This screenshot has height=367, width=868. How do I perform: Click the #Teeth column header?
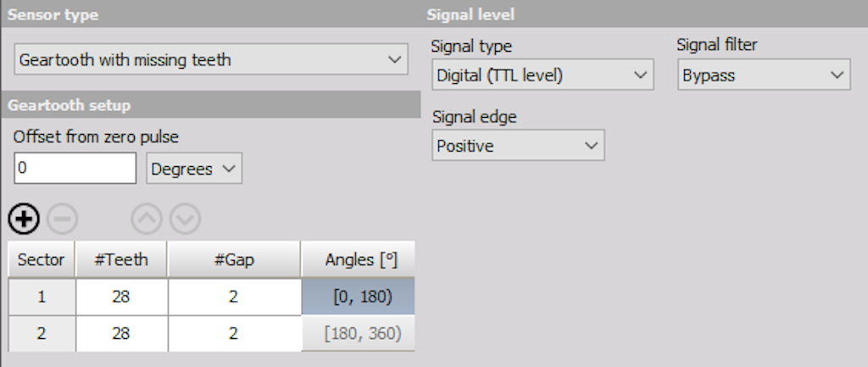tap(121, 259)
